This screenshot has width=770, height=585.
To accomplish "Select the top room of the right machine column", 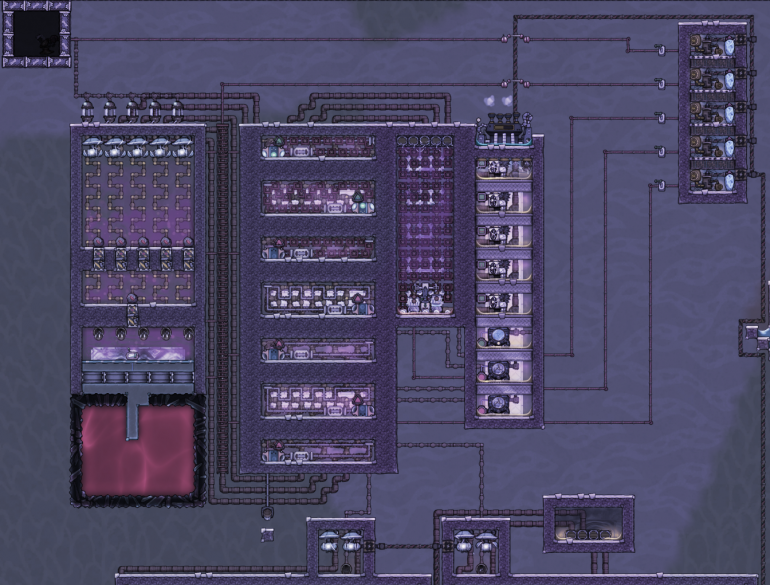I will [x=504, y=168].
